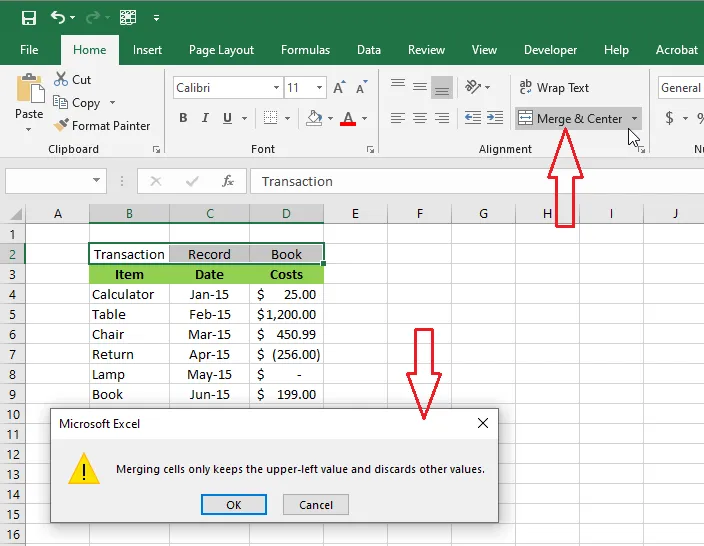This screenshot has width=704, height=546.
Task: Switch to the Insert tab
Action: (x=147, y=50)
